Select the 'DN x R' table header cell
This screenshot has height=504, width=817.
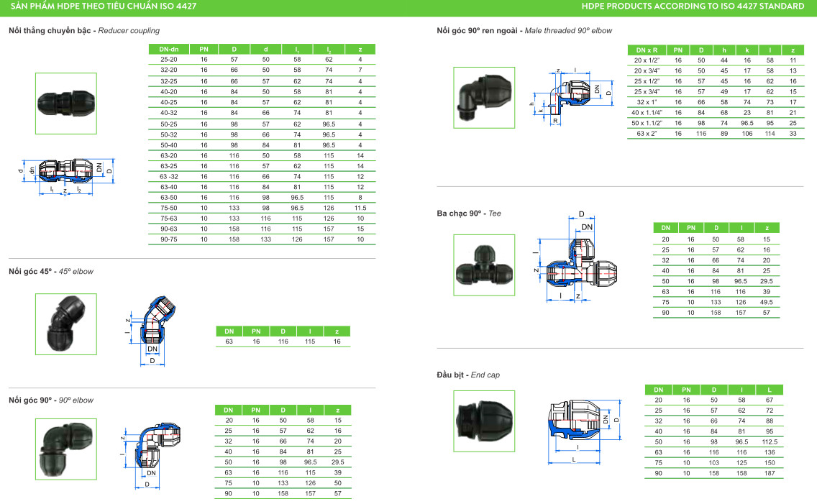[x=647, y=50]
